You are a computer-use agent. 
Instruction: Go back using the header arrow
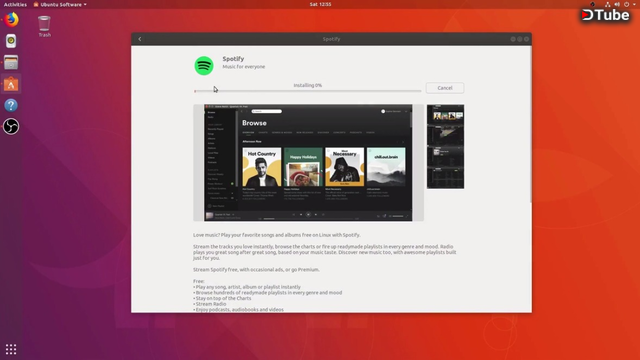tap(140, 39)
